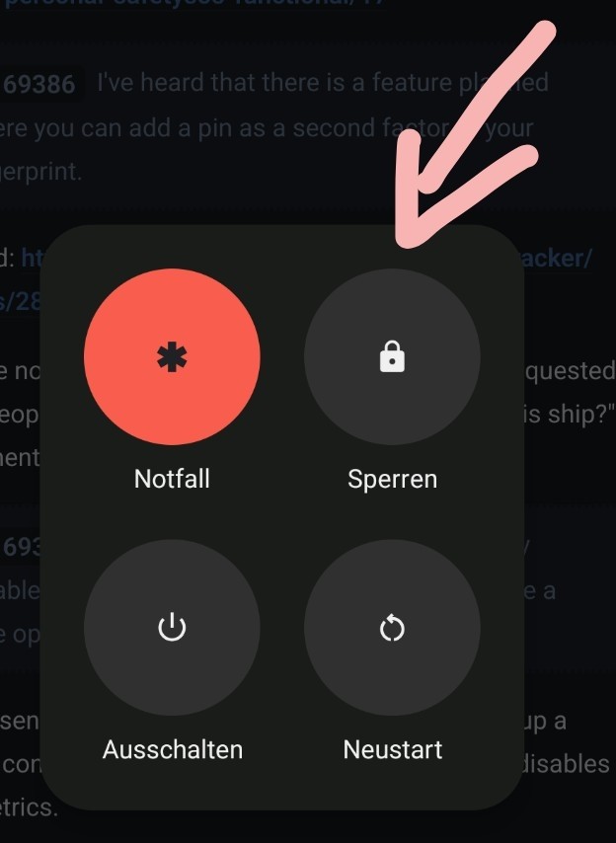
Task: Tap the circular arrow restart icon
Action: pos(392,628)
